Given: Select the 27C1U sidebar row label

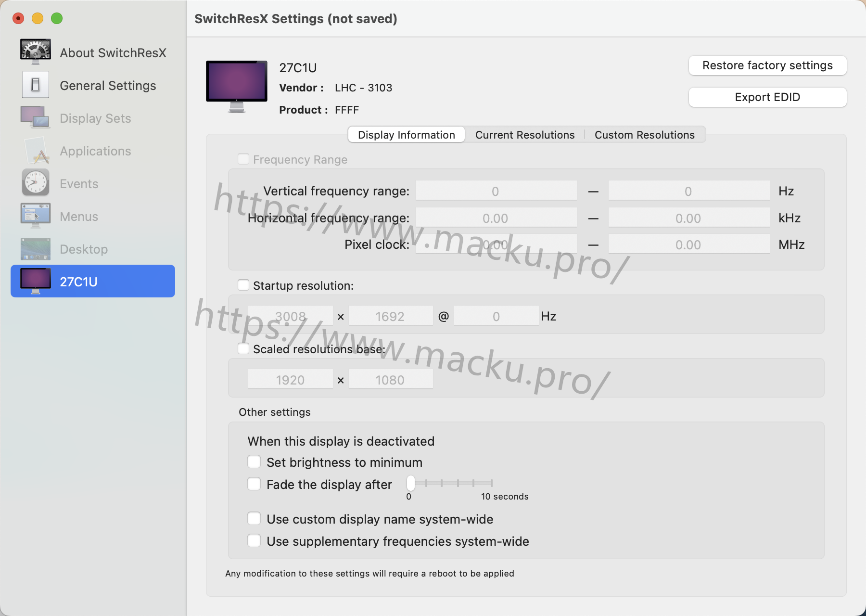Looking at the screenshot, I should 78,282.
